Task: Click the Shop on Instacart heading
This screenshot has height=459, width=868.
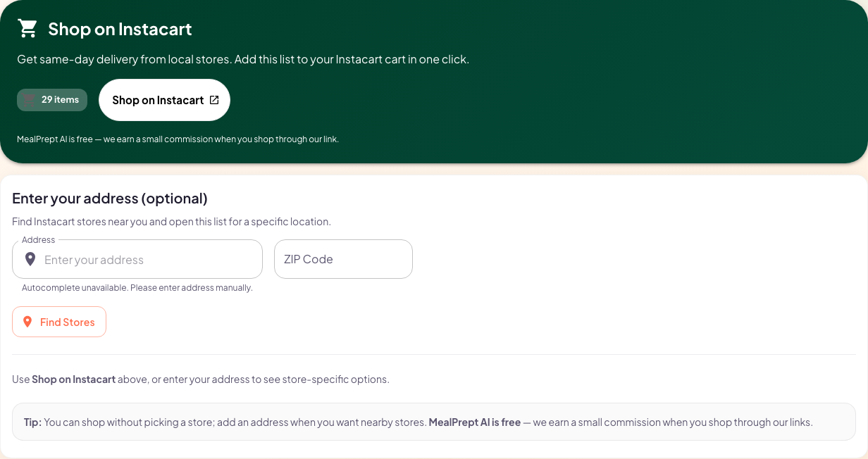Action: [x=120, y=29]
